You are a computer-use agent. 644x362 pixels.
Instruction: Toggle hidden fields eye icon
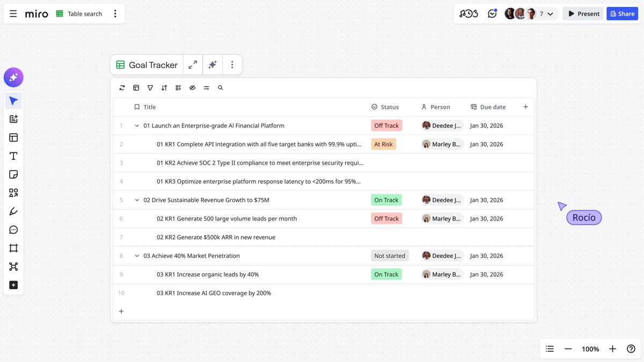click(x=192, y=88)
